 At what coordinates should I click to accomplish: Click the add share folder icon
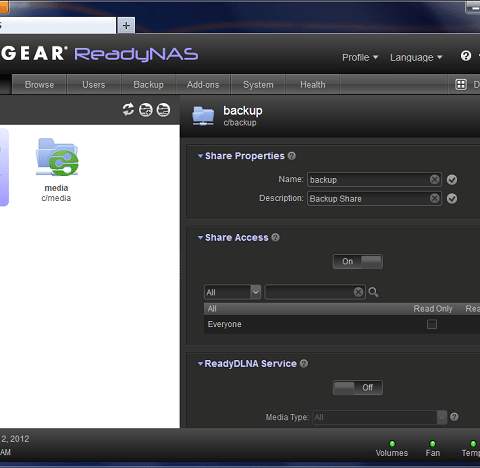146,110
